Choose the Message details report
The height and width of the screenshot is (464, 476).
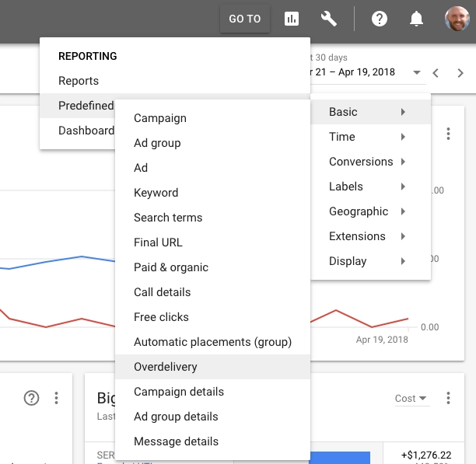pos(212,441)
